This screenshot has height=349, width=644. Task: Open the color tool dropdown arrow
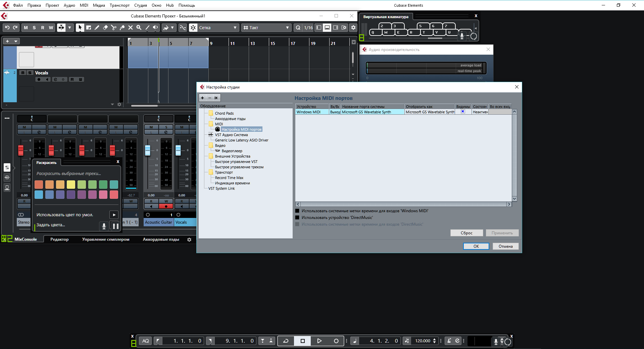click(x=172, y=27)
